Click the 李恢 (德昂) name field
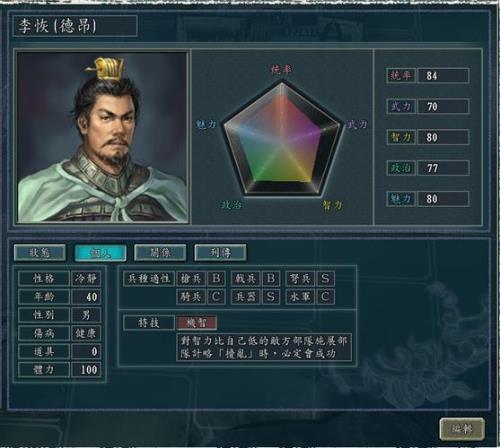Screen dimensions: 500x448 75,26
